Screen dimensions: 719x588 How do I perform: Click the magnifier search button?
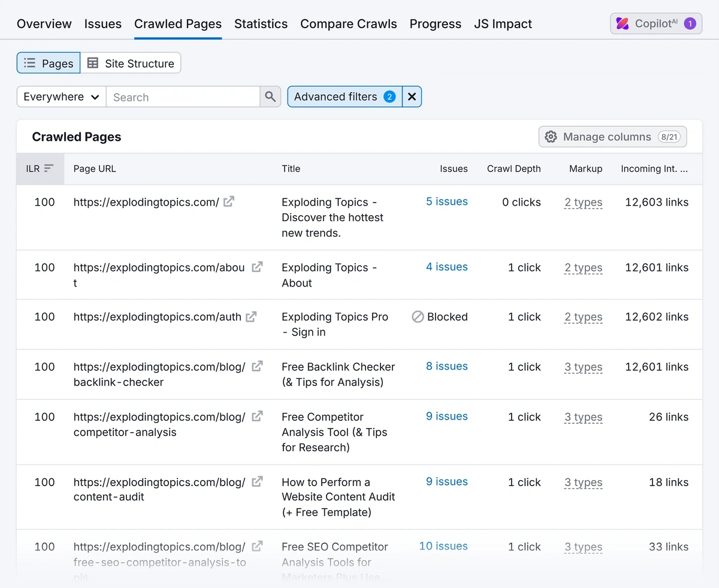270,97
